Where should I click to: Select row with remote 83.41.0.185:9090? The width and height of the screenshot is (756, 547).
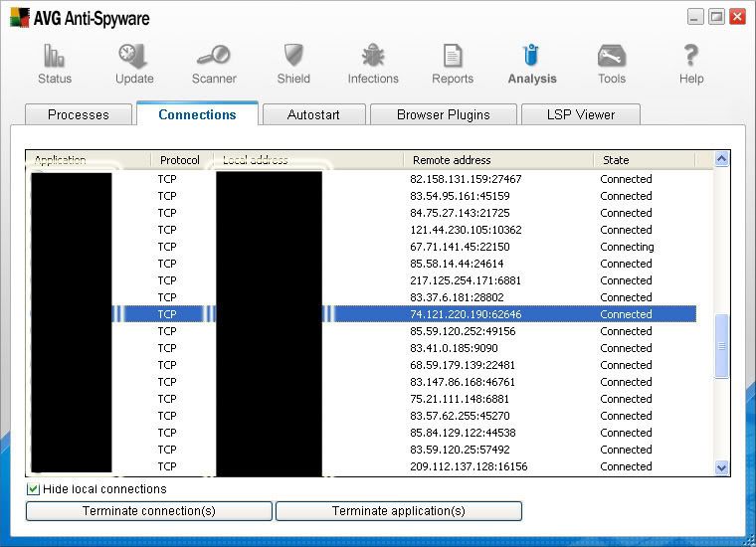363,348
